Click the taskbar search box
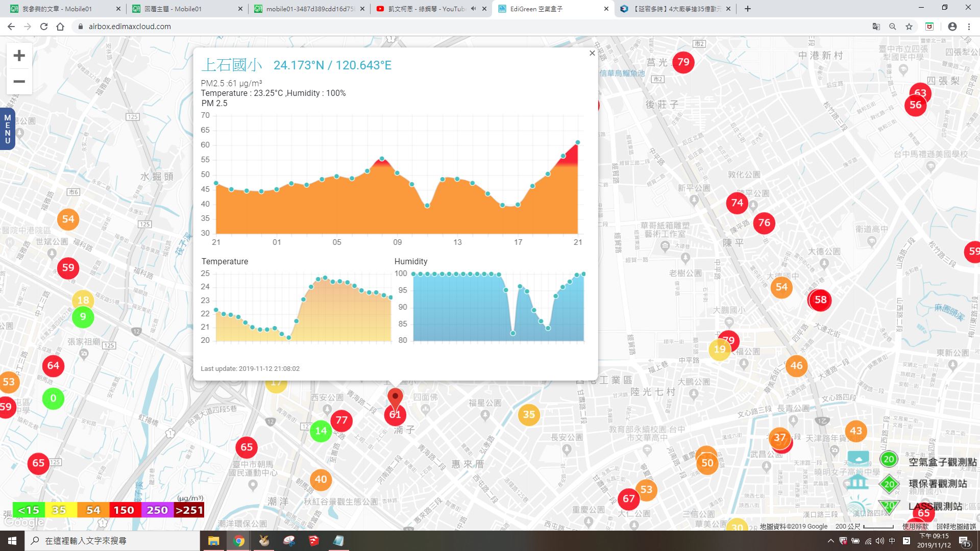The height and width of the screenshot is (551, 980). (x=112, y=541)
